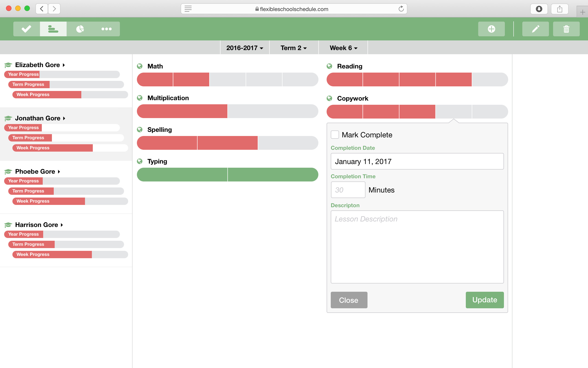Viewport: 588px width, 368px height.
Task: Select the pencil edit icon
Action: coord(535,29)
